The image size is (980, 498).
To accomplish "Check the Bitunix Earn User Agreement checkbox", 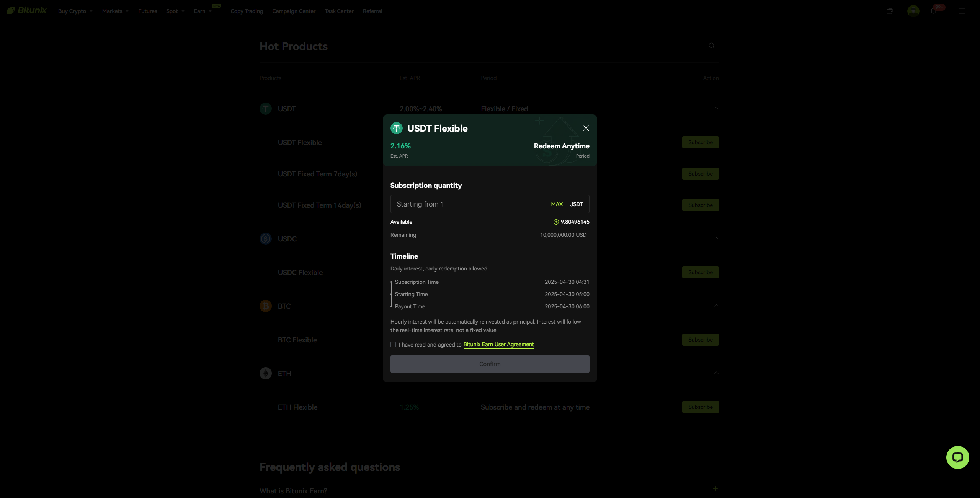I will click(393, 344).
